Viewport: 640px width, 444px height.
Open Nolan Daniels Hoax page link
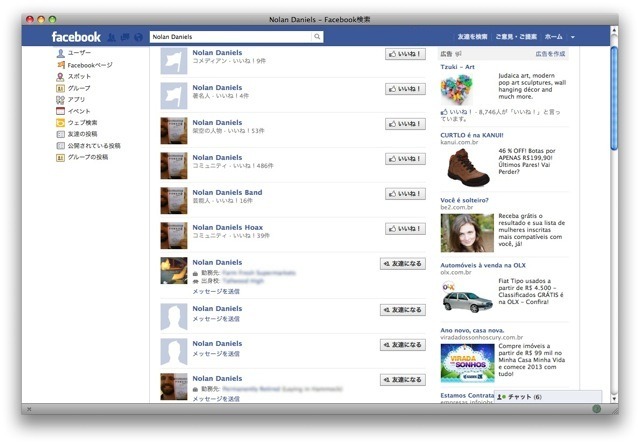[228, 227]
